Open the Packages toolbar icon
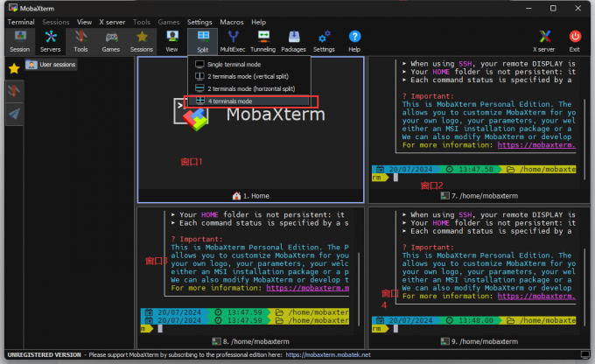 point(293,41)
